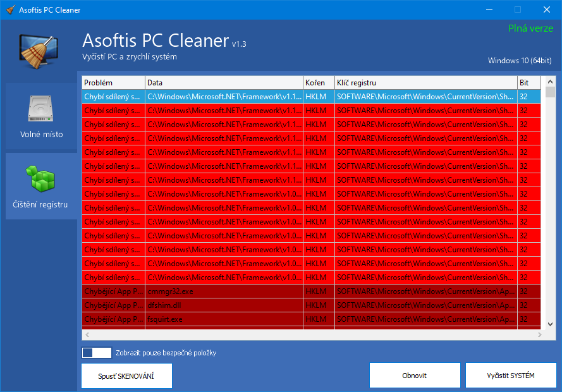Click Data path cell in highlighted blue row
The image size is (562, 392).
click(224, 97)
